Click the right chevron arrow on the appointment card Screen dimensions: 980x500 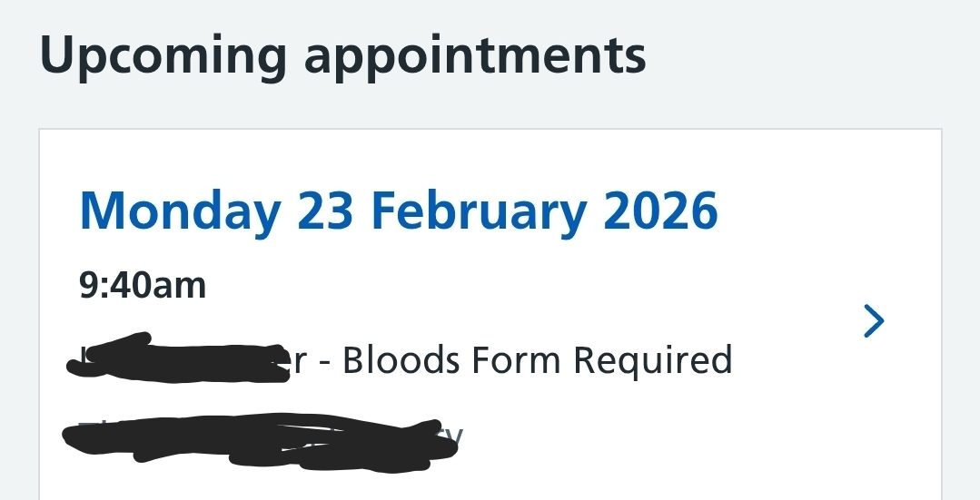873,321
